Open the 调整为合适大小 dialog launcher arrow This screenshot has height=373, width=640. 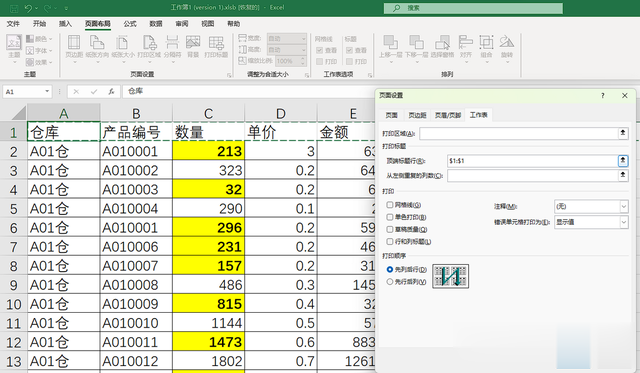click(307, 75)
